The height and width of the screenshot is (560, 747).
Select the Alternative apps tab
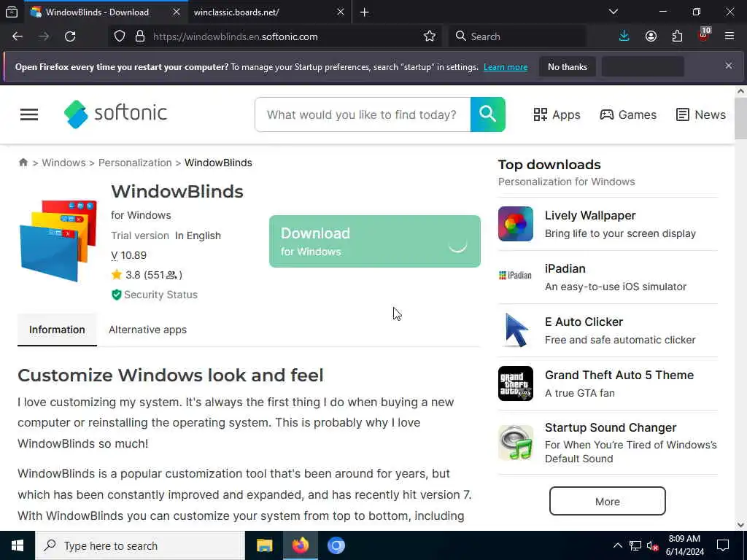[147, 330]
